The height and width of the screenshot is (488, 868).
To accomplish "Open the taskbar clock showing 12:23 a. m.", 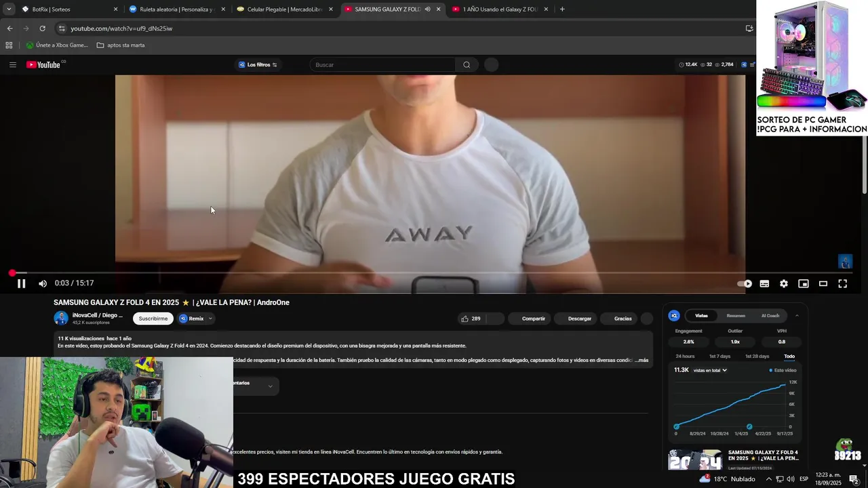I will coord(828,479).
